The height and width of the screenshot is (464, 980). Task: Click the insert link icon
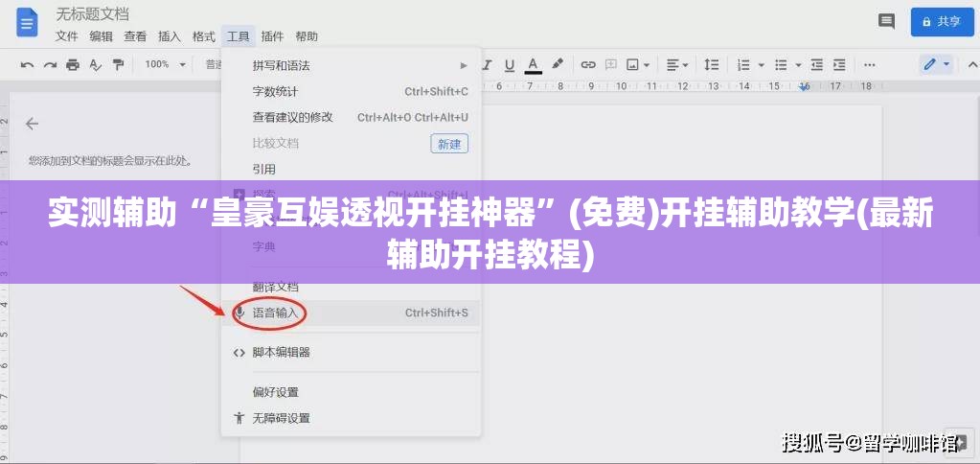pos(588,64)
